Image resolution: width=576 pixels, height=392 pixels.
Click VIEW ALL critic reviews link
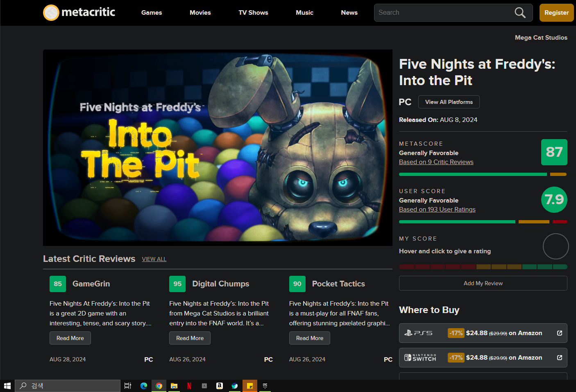pyautogui.click(x=154, y=259)
